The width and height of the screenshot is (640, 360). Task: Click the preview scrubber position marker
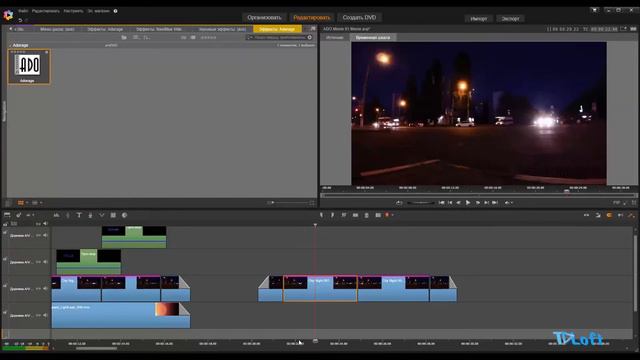(567, 191)
